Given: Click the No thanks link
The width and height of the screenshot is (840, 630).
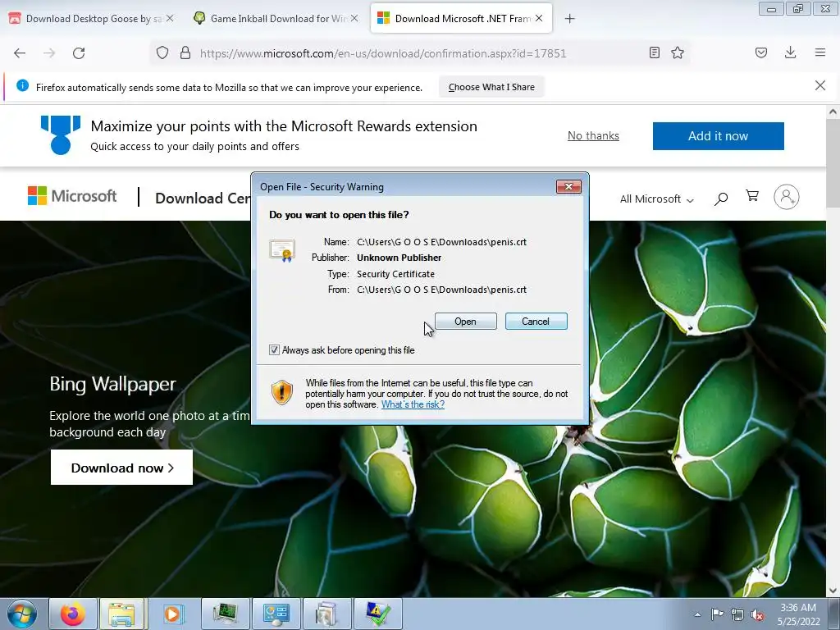Looking at the screenshot, I should (593, 135).
